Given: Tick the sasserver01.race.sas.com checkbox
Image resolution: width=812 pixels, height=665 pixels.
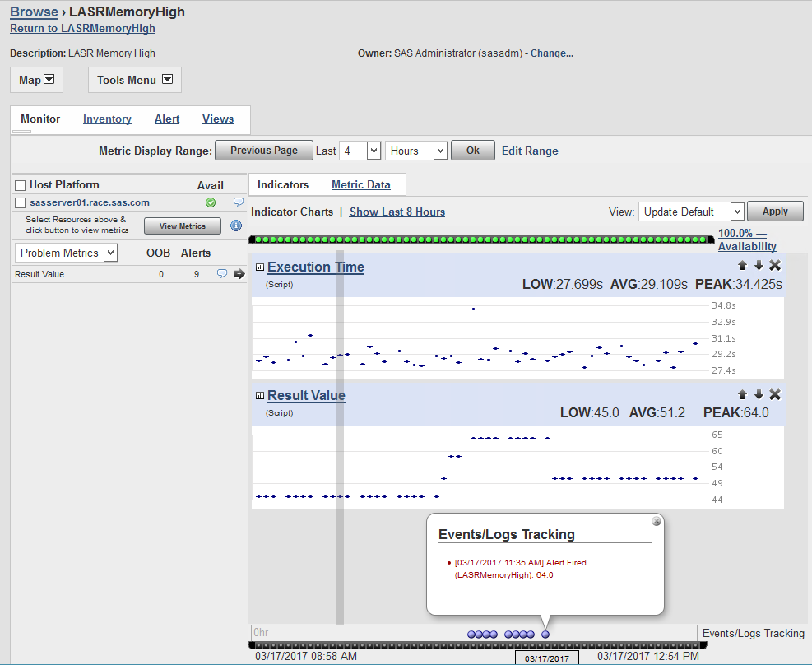Looking at the screenshot, I should pos(21,202).
